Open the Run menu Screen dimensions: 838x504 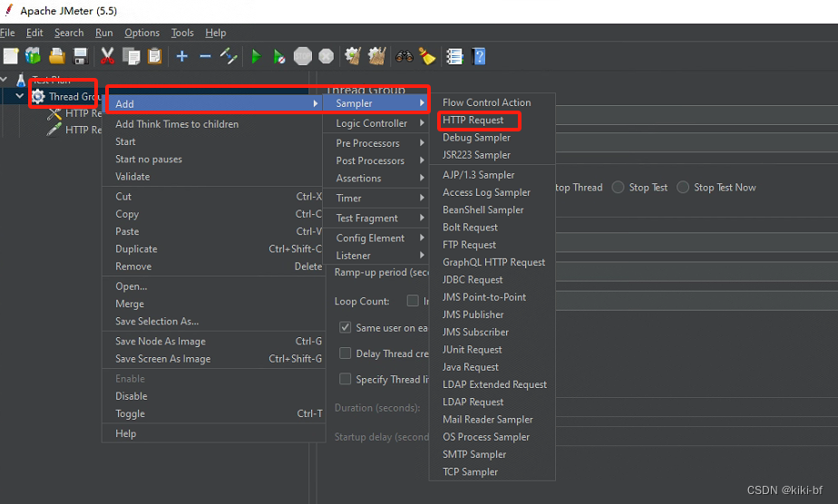point(104,33)
